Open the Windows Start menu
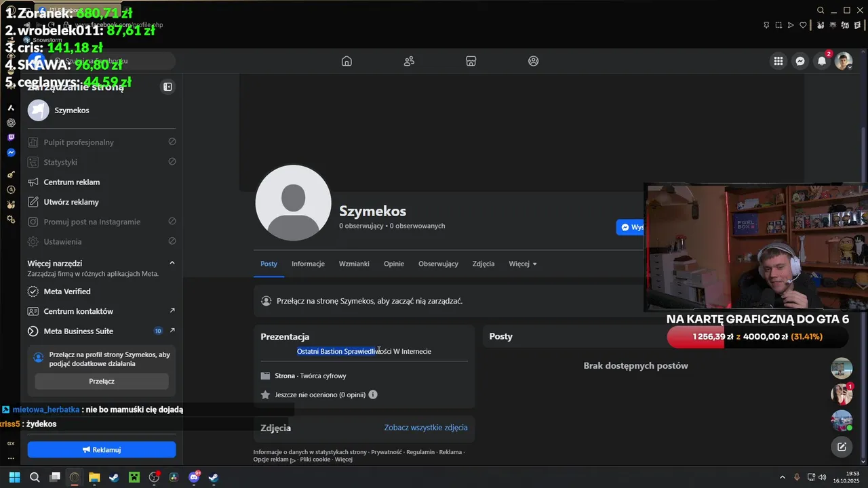 pos(14,477)
